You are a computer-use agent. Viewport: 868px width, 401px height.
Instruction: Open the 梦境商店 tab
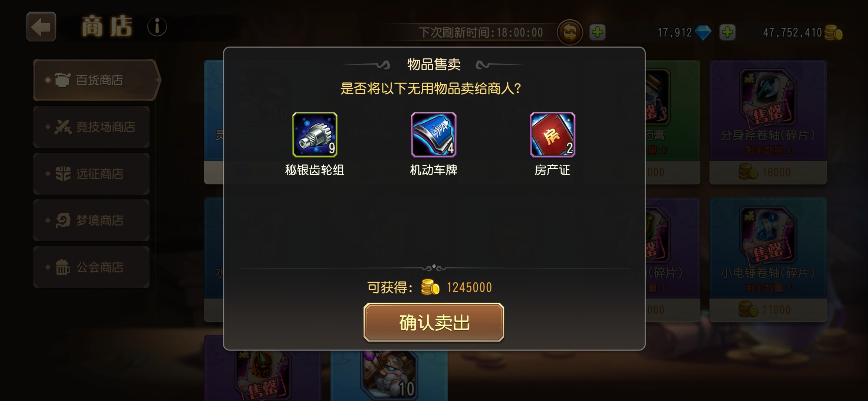pyautogui.click(x=91, y=220)
